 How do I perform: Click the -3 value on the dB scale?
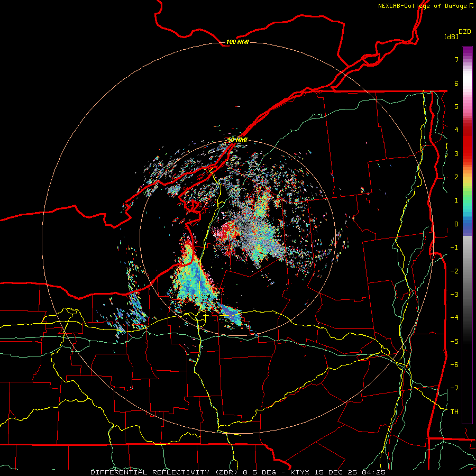coord(454,295)
